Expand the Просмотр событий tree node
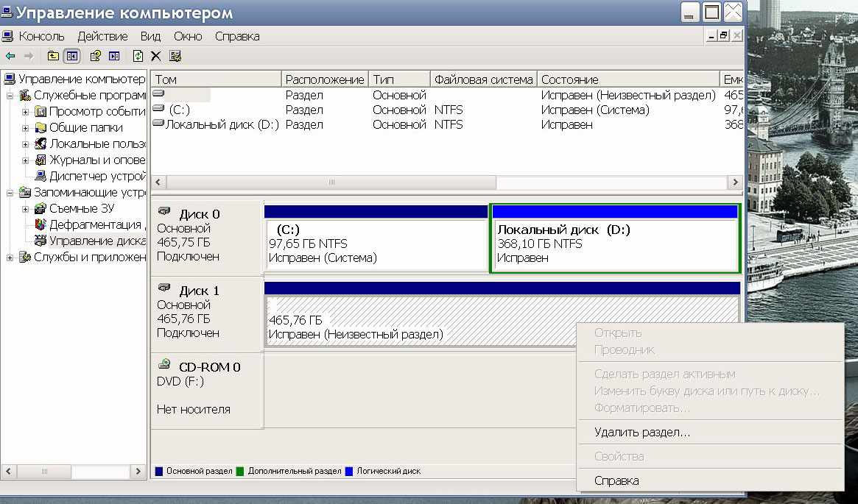Screen dimensions: 858x504 tap(26, 112)
